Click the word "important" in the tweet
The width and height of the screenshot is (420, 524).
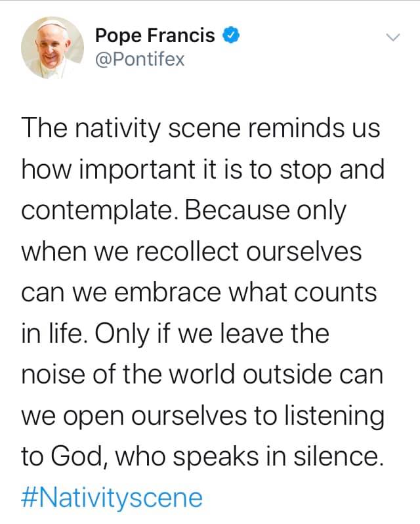pos(136,169)
